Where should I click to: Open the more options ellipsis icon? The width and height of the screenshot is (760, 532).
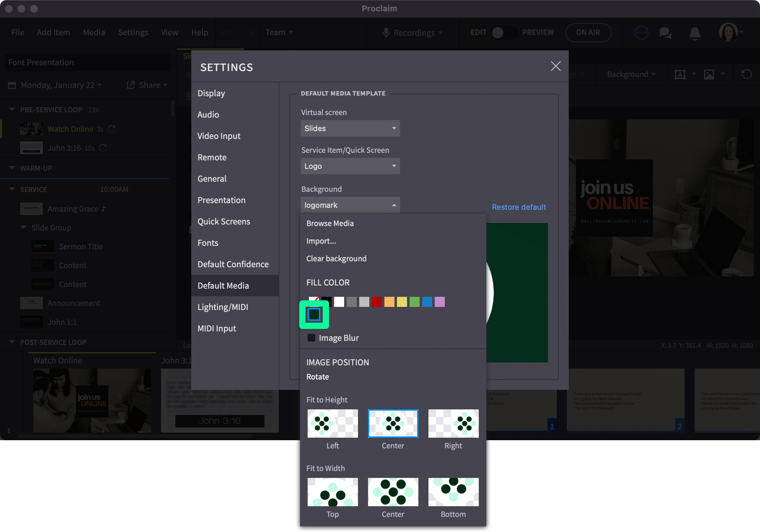coord(641,32)
